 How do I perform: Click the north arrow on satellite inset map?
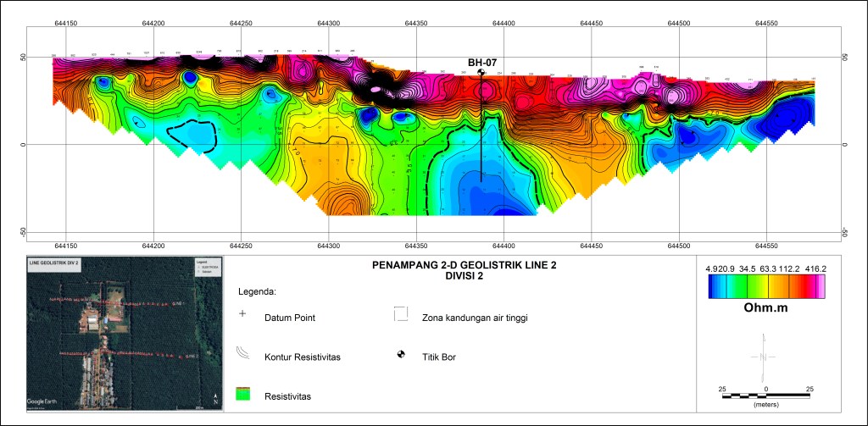216,398
